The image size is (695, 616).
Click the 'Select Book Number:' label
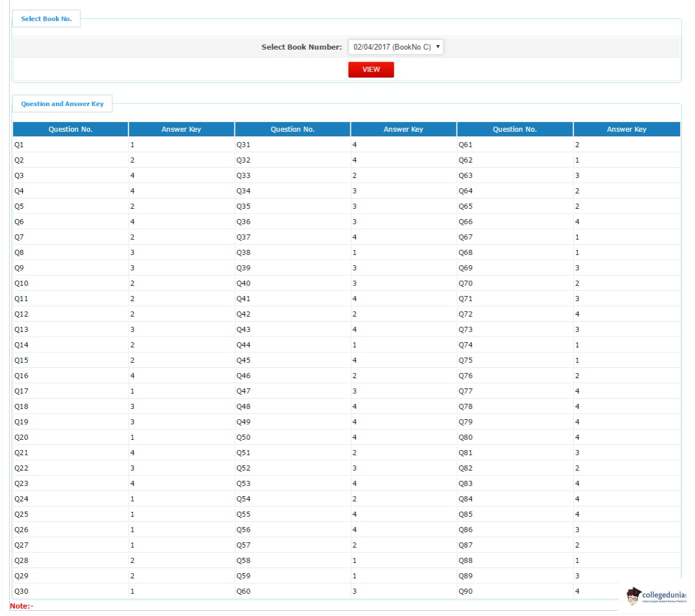point(301,47)
